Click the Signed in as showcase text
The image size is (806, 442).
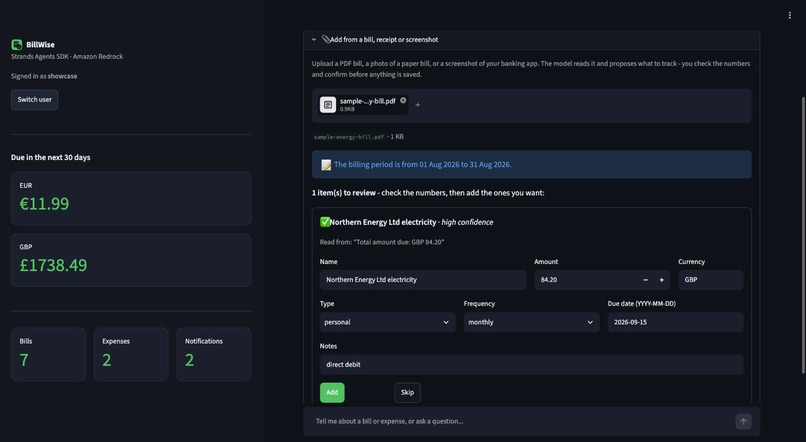pos(44,76)
